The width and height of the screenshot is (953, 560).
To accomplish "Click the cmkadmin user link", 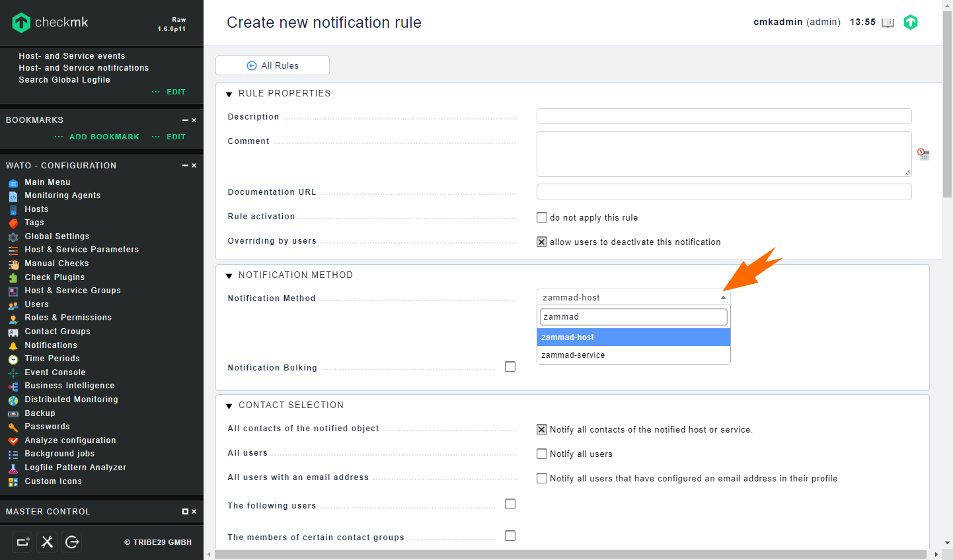I will (778, 22).
